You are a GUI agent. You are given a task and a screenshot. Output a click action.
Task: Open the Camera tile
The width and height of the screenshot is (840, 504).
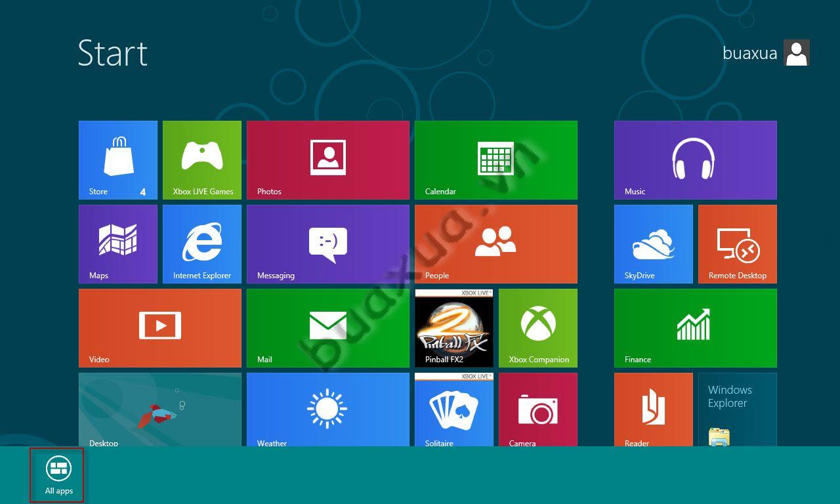(538, 409)
